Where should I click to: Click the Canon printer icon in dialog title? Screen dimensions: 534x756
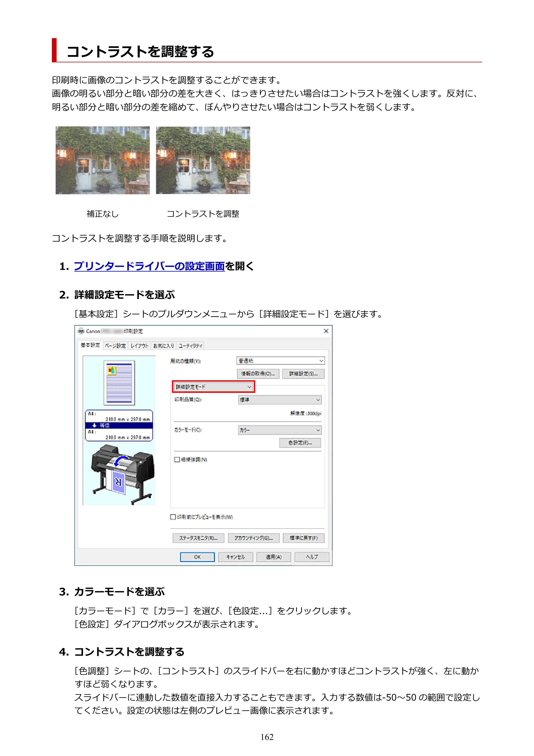[81, 331]
